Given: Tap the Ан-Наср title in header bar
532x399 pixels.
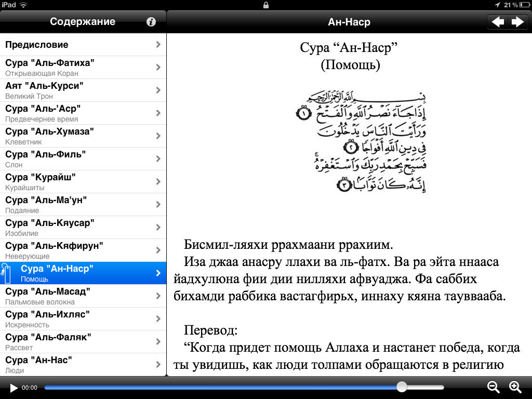Looking at the screenshot, I should click(x=349, y=22).
